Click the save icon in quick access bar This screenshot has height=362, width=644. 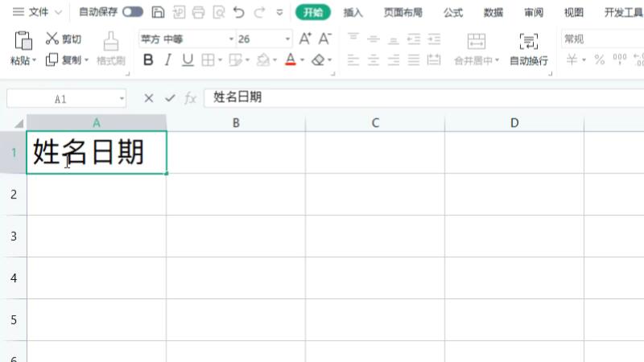pyautogui.click(x=159, y=12)
